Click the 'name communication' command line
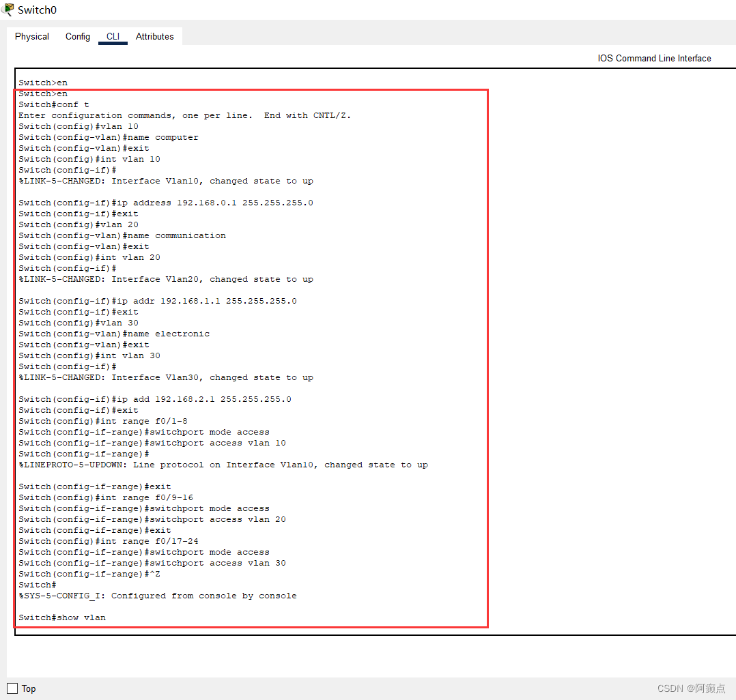736x700 pixels. pos(122,235)
